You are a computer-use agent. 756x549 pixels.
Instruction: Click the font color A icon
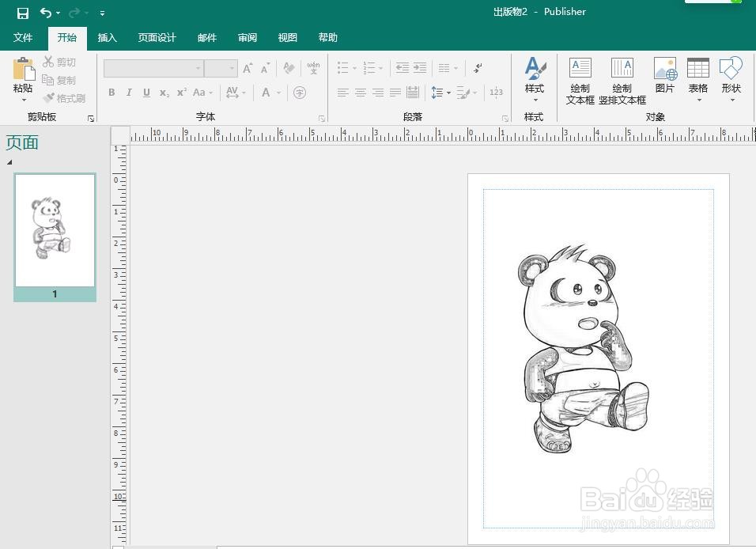pyautogui.click(x=266, y=92)
